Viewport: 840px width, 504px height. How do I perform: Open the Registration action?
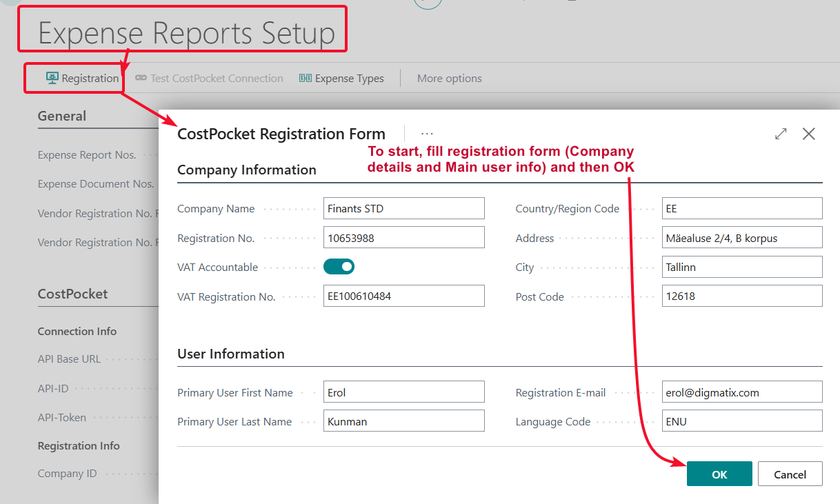[83, 78]
